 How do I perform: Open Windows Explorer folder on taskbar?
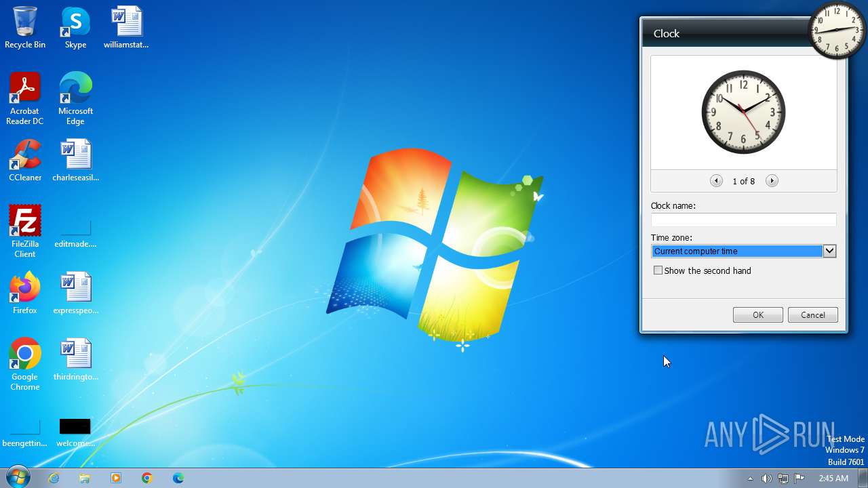click(85, 478)
